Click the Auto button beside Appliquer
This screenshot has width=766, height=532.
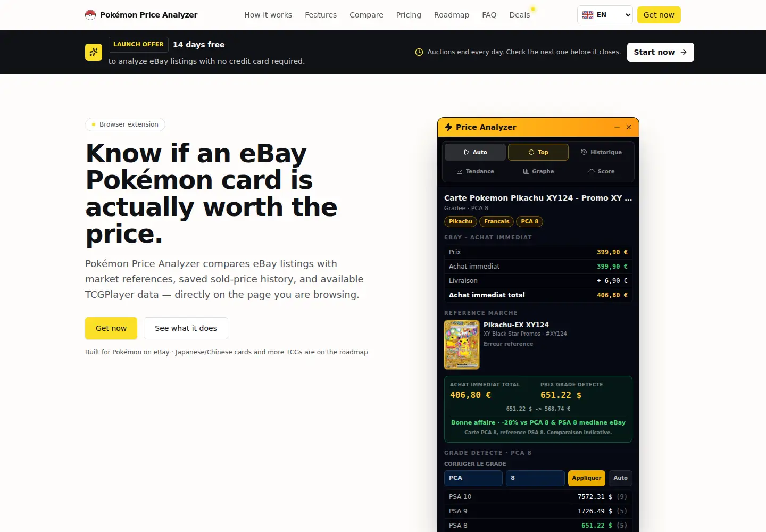coord(620,478)
